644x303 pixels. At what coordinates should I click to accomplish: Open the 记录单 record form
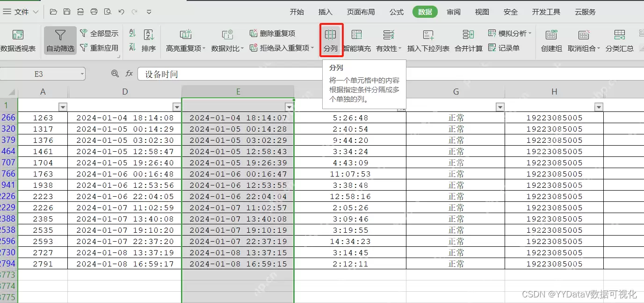pyautogui.click(x=504, y=48)
